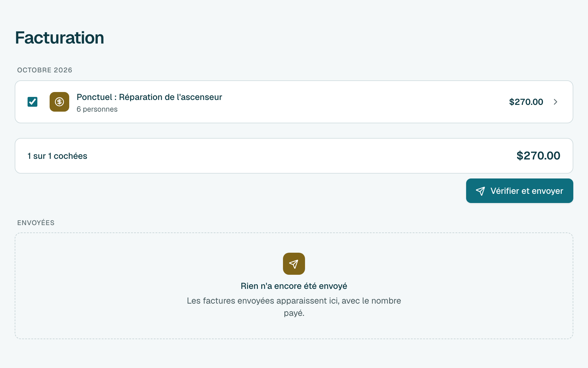The image size is (588, 368).
Task: Click the OCTOBRE 2026 section heading
Action: tap(45, 70)
